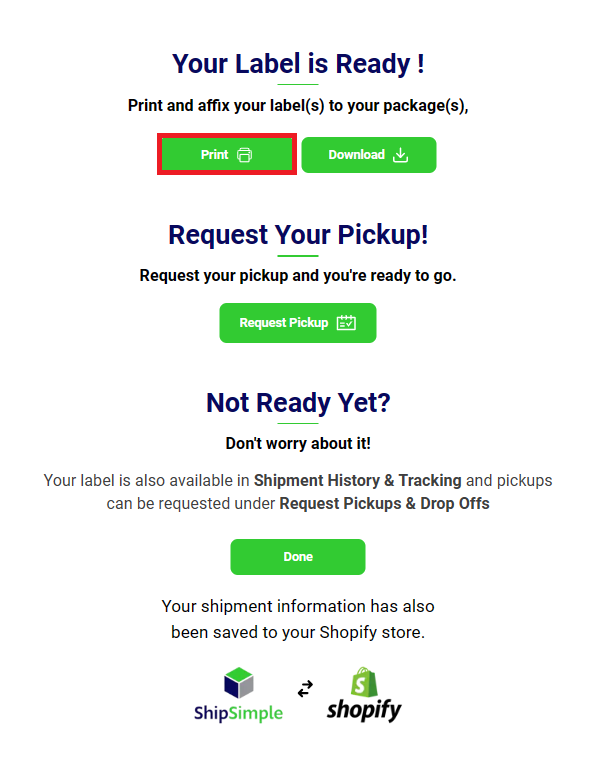Viewport: 598px width, 761px height.
Task: Click Shipment History & Tracking bold text
Action: (x=357, y=480)
